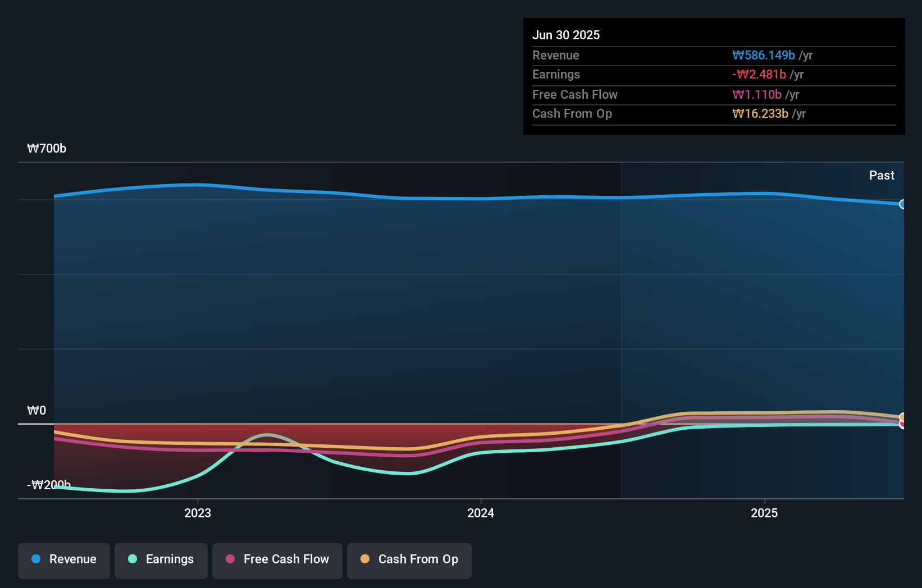The width and height of the screenshot is (922, 588).
Task: Toggle the Earnings legend button
Action: [161, 561]
